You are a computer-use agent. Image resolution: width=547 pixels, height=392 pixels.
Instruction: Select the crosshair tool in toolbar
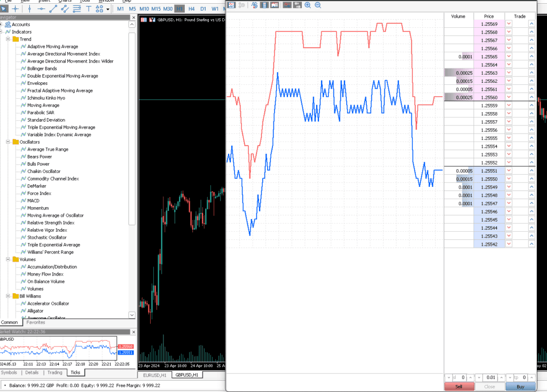click(15, 9)
